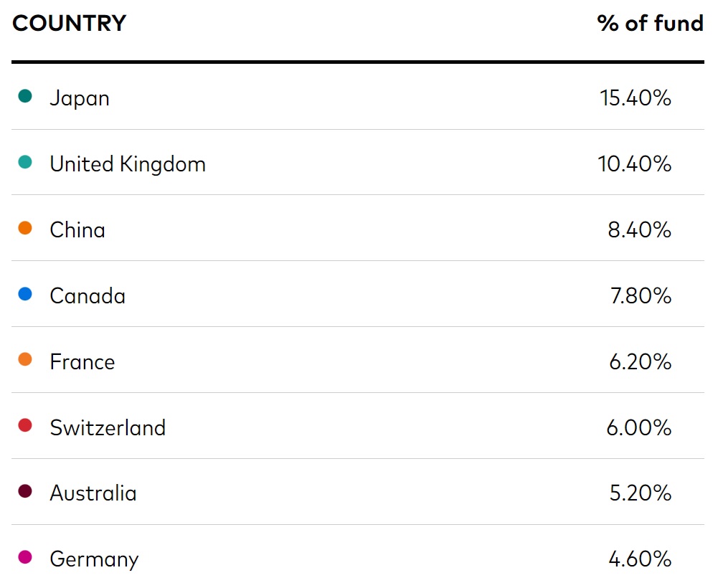Click the 10.40% value for United Kingdom
This screenshot has width=718, height=588.
tap(636, 164)
